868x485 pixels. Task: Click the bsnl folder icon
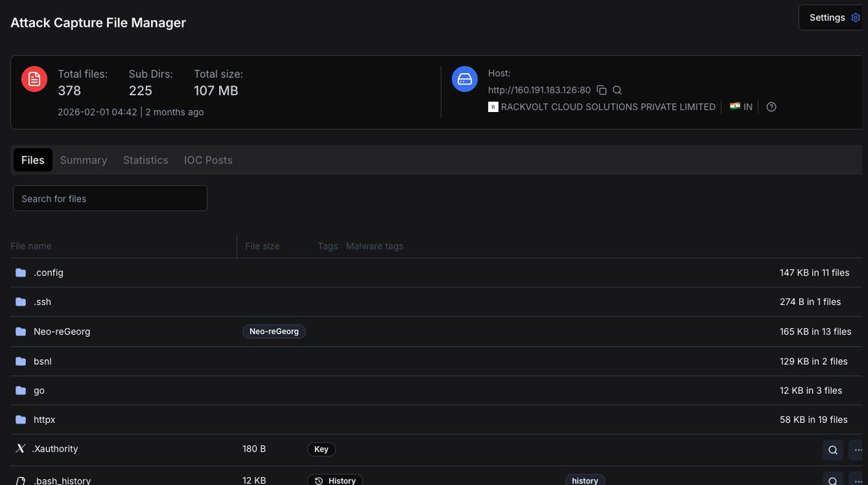[20, 361]
